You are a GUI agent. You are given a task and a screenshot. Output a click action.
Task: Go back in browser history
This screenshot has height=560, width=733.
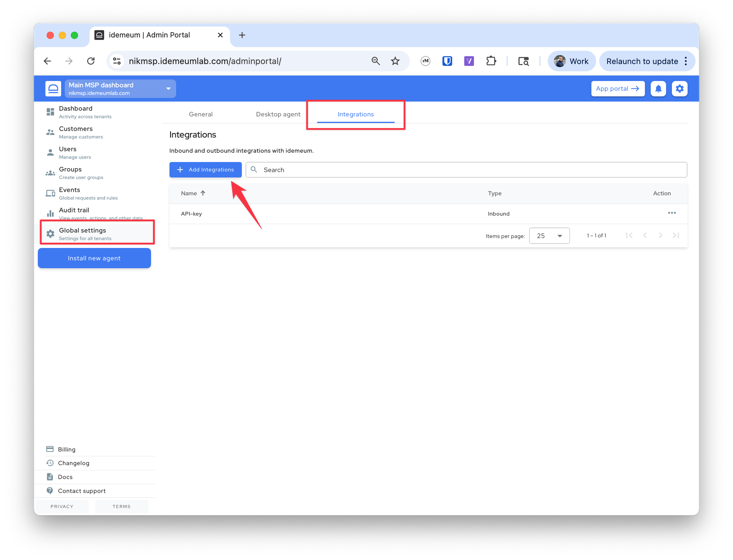48,61
